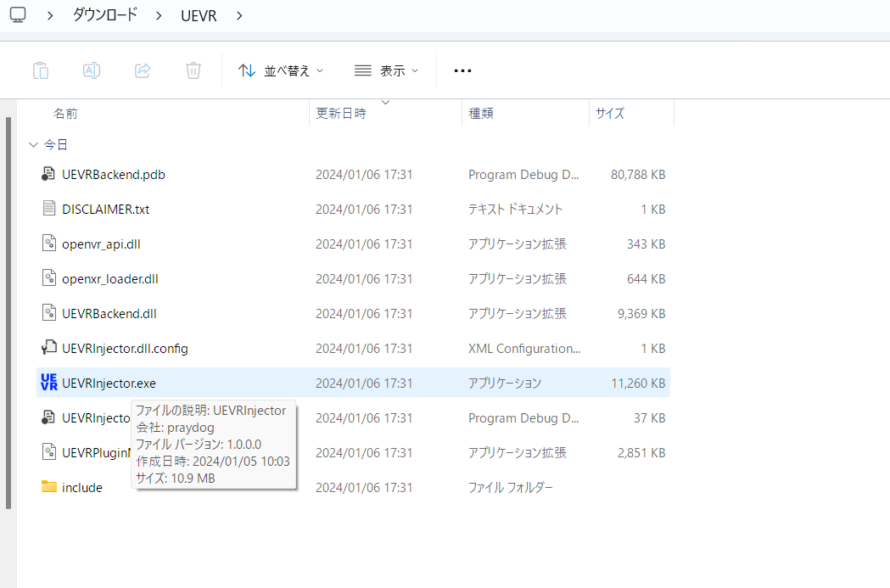Click the 2,851 KB size cell
Viewport: 890px width, 588px height.
pyautogui.click(x=641, y=453)
